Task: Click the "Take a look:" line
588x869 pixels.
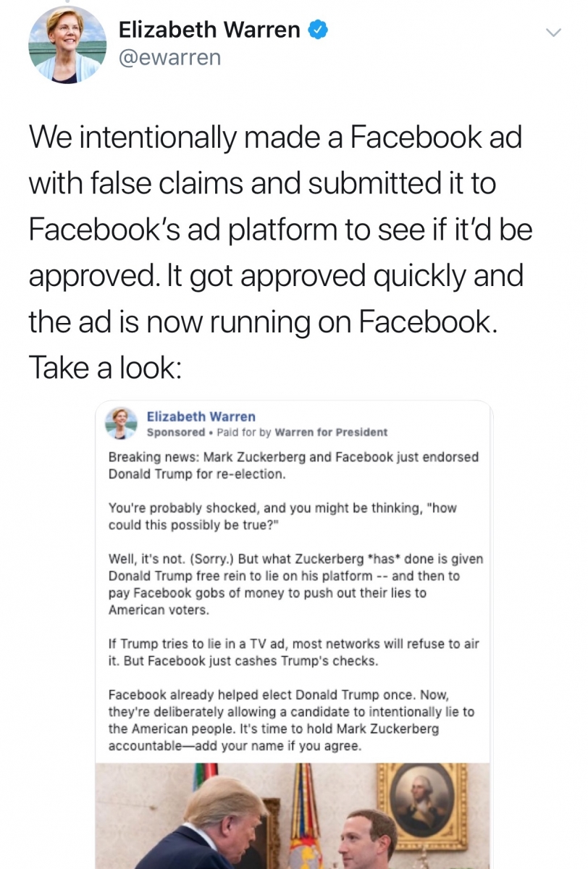Action: coord(104,369)
